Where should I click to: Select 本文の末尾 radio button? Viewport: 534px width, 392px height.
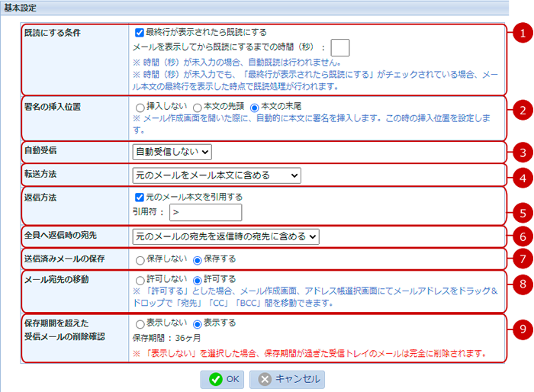(254, 108)
